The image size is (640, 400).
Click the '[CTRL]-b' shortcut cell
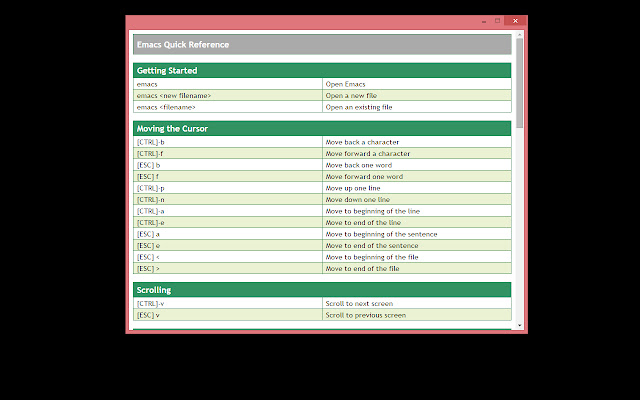point(228,142)
